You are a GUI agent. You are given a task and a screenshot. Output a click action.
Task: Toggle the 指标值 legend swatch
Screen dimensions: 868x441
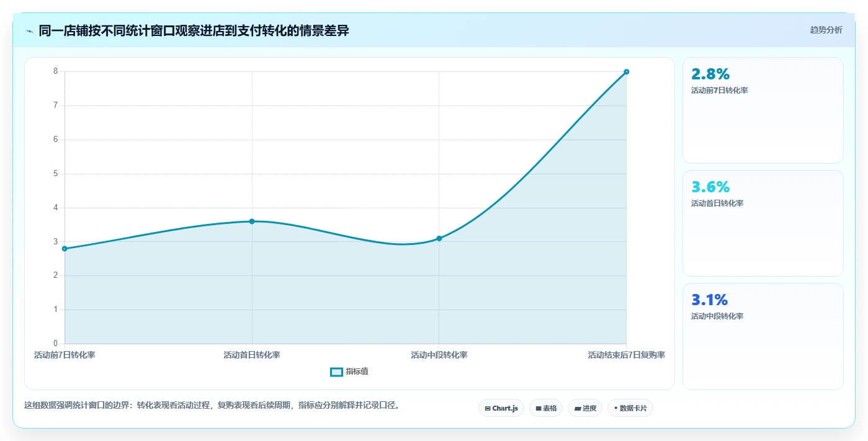click(x=336, y=372)
